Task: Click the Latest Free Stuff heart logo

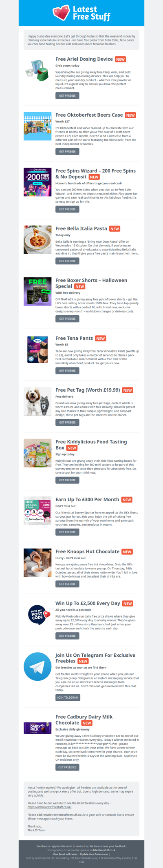Action: [61, 13]
